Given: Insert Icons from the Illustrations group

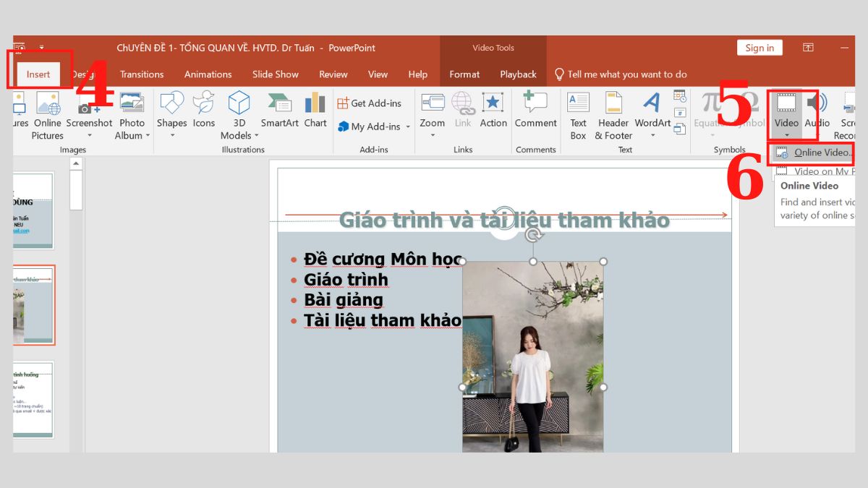Looking at the screenshot, I should [203, 114].
